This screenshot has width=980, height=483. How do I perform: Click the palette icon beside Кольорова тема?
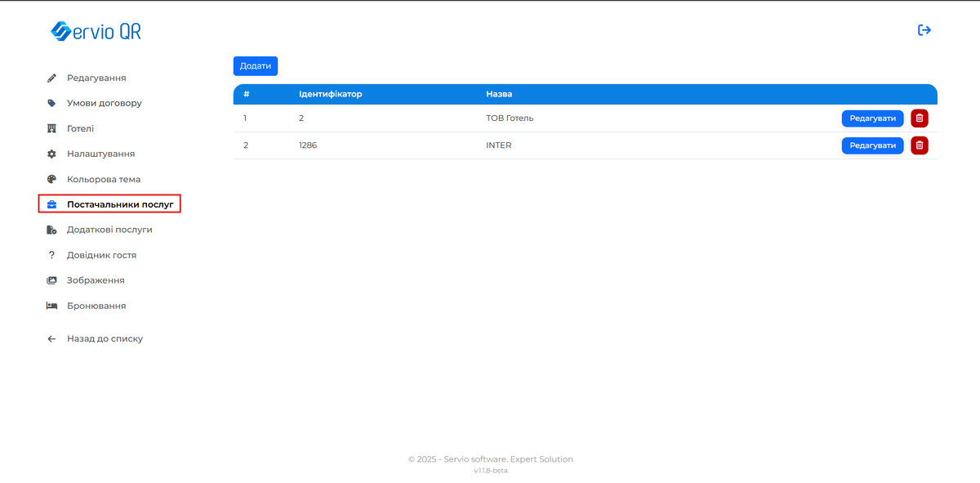click(x=51, y=179)
